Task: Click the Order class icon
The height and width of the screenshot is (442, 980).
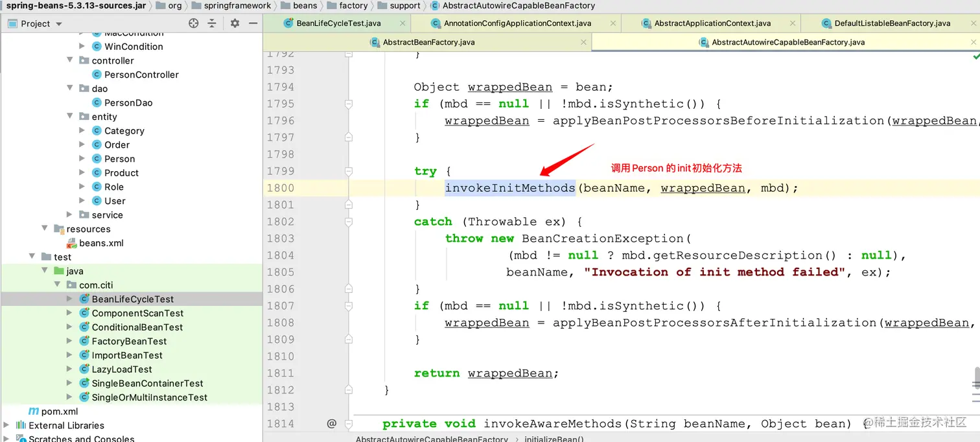Action: pyautogui.click(x=97, y=145)
